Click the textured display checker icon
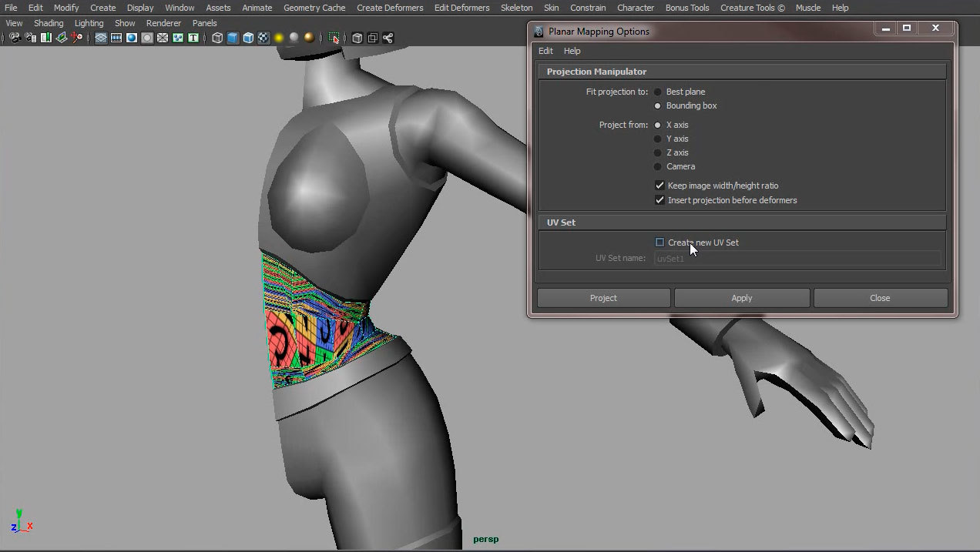The height and width of the screenshot is (552, 980). [x=263, y=38]
